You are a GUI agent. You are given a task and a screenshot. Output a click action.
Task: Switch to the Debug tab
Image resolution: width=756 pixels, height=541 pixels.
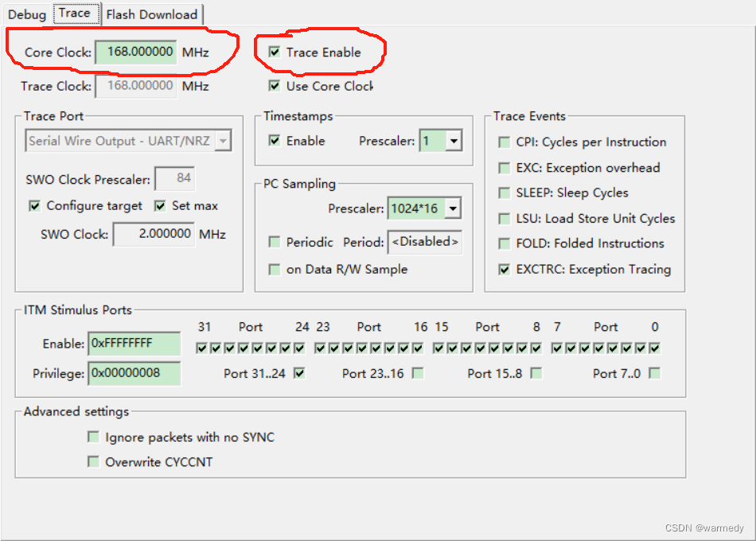click(x=25, y=14)
